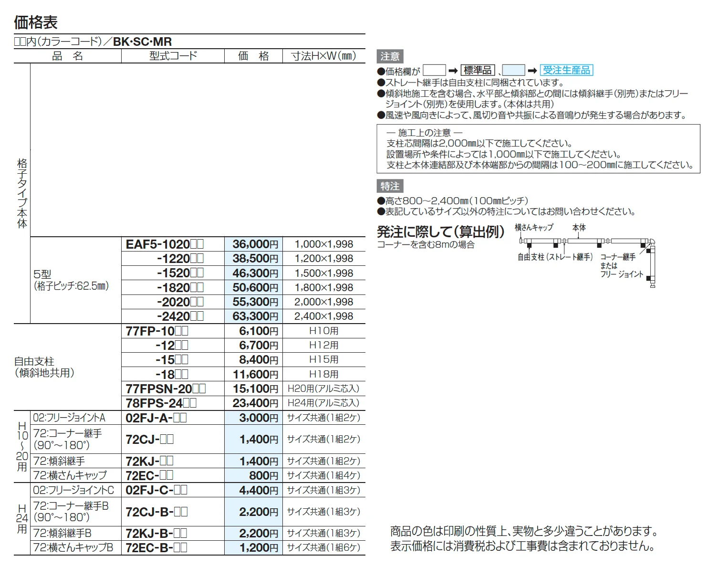Click the 価格表 heading
The width and height of the screenshot is (707, 588).
coord(36,22)
